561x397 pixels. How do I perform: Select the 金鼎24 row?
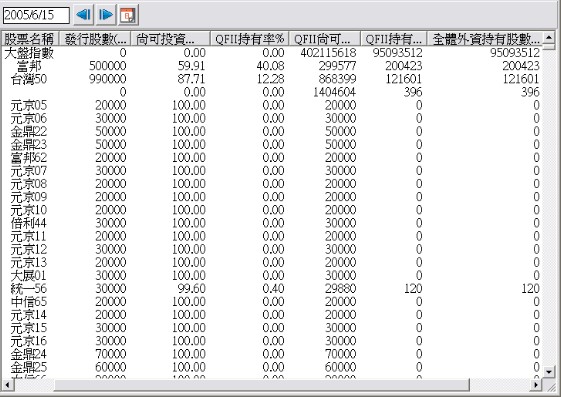coord(272,354)
